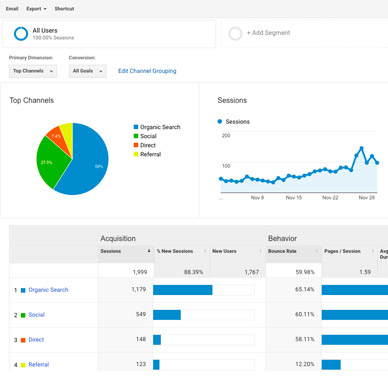Screen dimensions: 388x388
Task: Click the Email toolbar button
Action: (12, 9)
